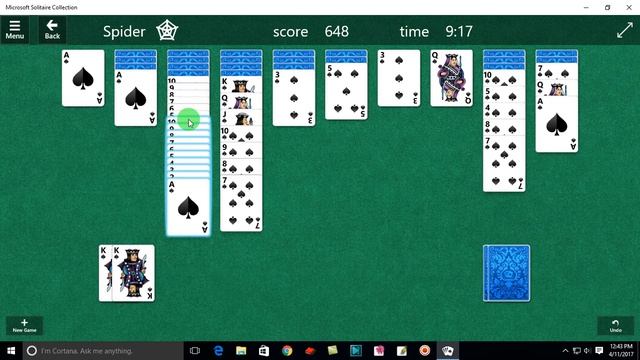Screen dimensions: 640x360
Task: Launch Microsoft Edge from taskbar
Action: [x=218, y=351]
